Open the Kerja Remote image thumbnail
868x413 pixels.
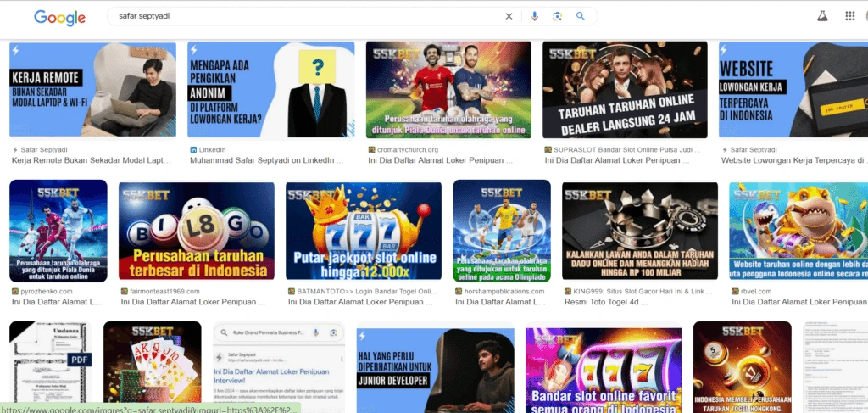(93, 90)
